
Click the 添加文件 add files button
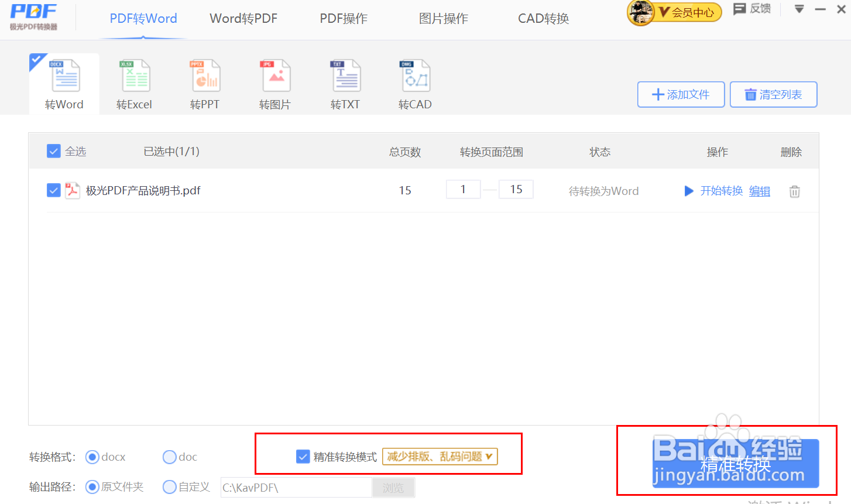681,94
